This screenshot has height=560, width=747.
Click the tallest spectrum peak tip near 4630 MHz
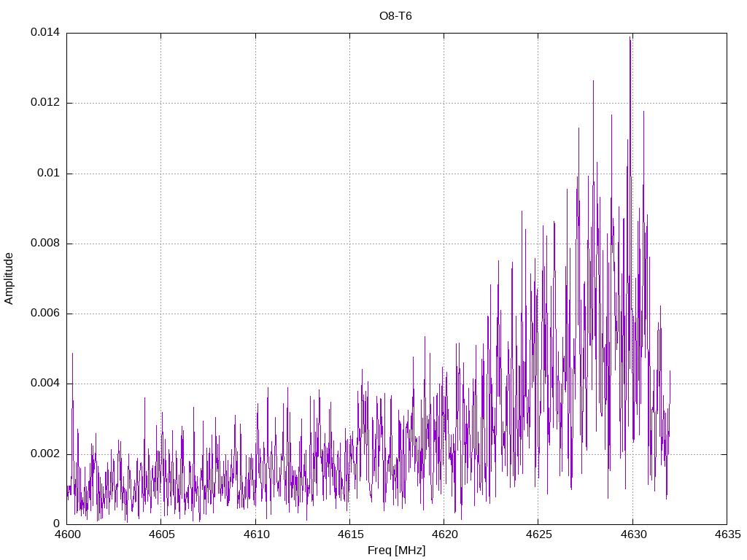coord(630,38)
